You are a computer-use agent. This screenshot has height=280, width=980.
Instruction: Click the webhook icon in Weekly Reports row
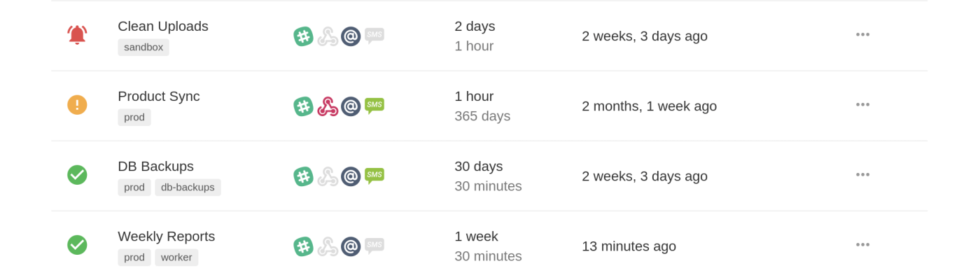click(327, 246)
